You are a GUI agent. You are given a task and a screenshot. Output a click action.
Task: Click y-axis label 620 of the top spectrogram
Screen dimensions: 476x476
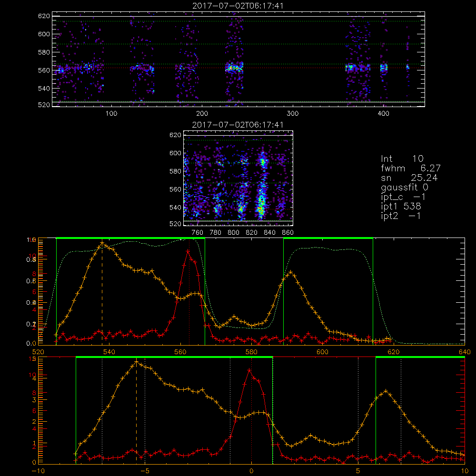44,16
